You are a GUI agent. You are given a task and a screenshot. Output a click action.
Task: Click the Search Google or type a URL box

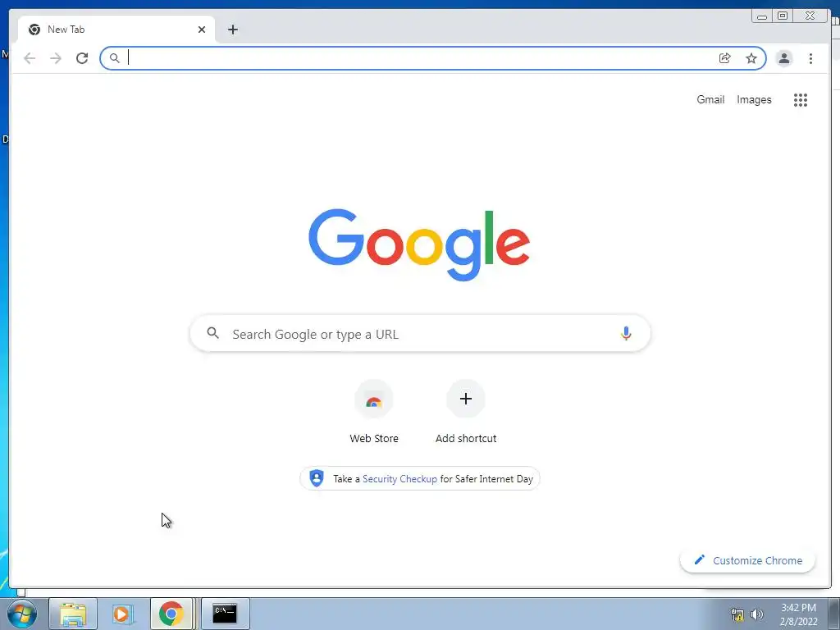(420, 334)
